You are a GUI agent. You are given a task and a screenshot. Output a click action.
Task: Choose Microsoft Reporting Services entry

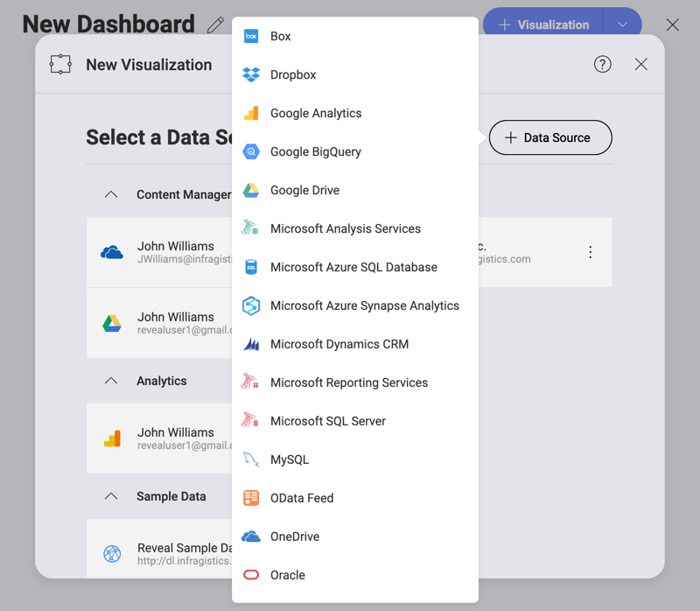click(x=355, y=383)
